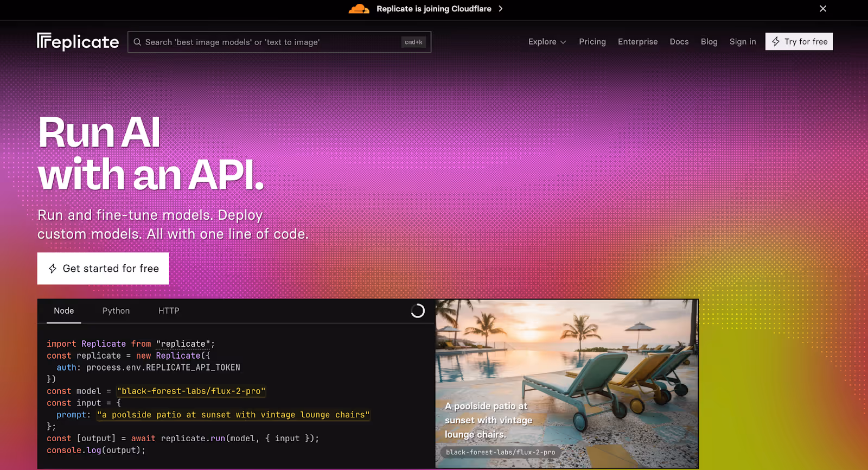Click the cmd+k shortcut badge
868x470 pixels.
[x=413, y=42]
